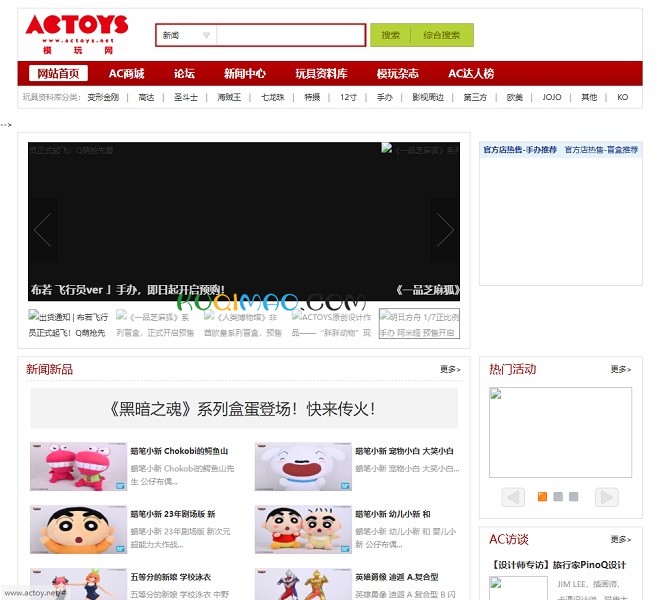Click the 综合搜索 button
657x600 pixels.
442,35
